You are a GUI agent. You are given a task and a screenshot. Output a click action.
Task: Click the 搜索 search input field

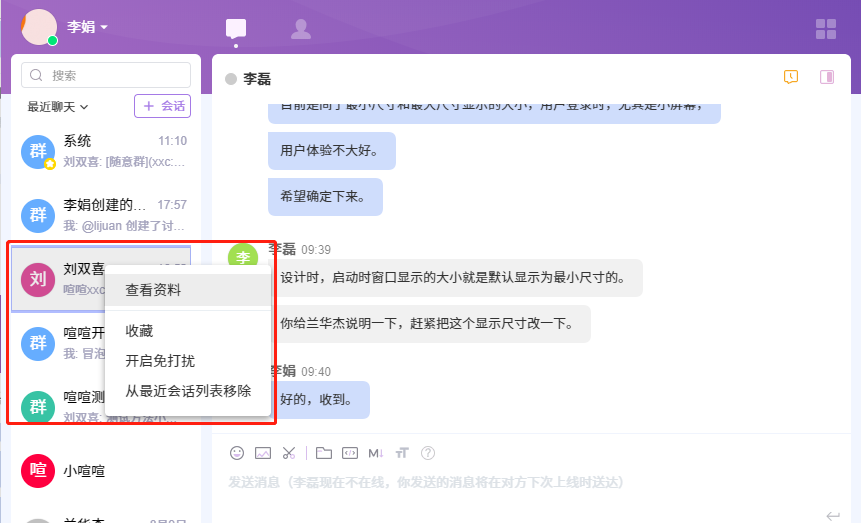[107, 75]
